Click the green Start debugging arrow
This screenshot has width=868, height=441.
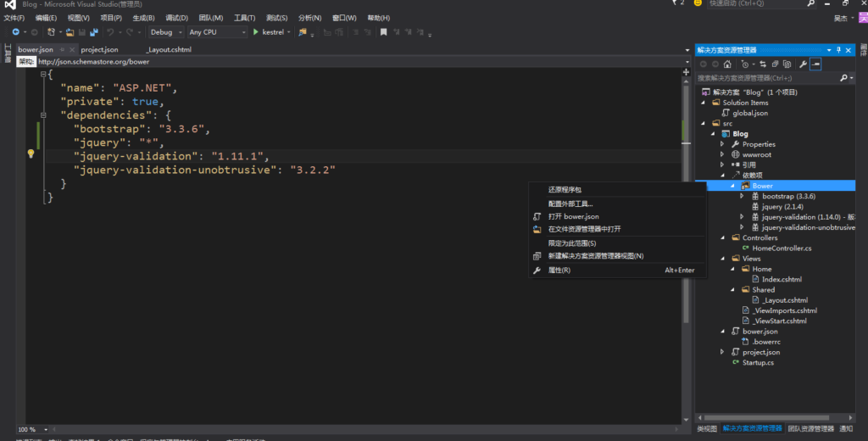click(256, 32)
